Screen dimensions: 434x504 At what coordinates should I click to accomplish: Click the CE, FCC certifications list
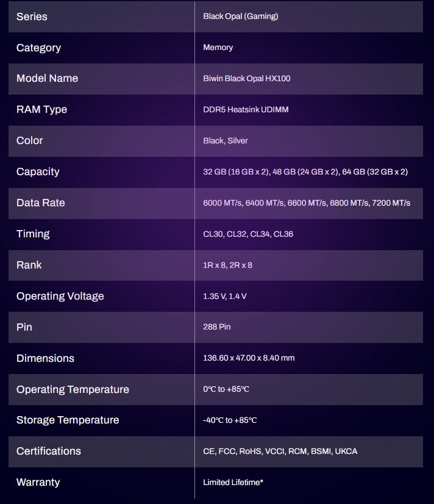coord(280,452)
